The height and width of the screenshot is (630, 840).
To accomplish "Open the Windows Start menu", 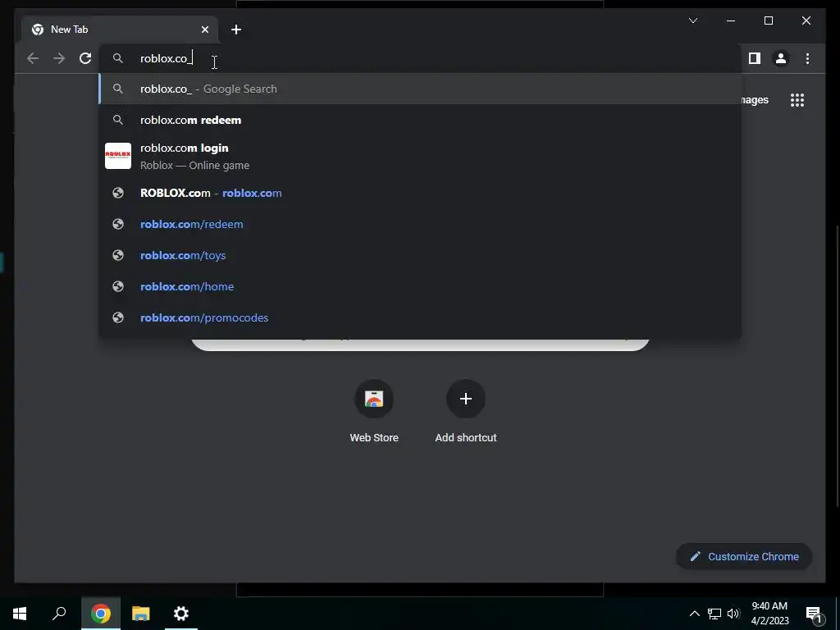I will click(x=20, y=614).
